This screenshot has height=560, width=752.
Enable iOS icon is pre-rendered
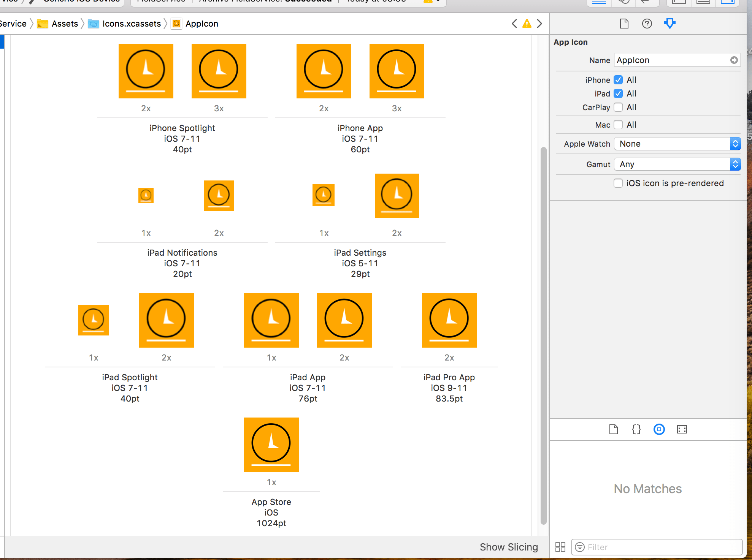coord(618,183)
